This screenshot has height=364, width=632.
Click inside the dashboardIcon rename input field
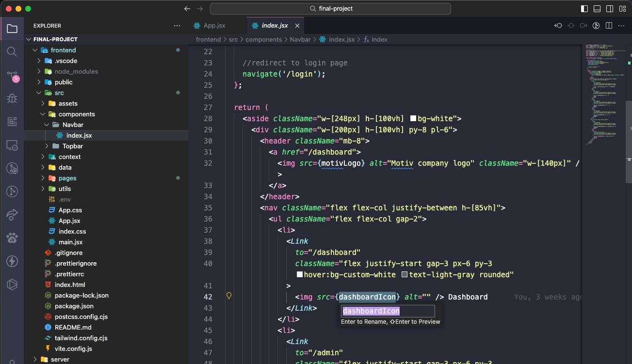(x=388, y=311)
